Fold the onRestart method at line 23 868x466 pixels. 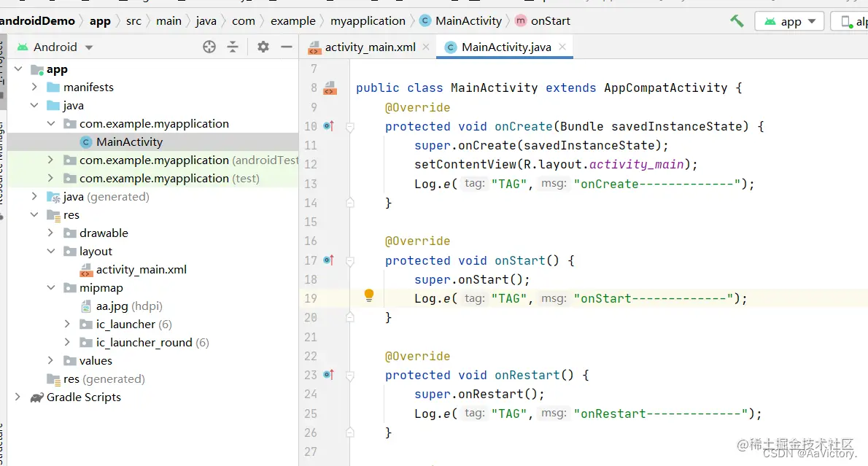(x=350, y=376)
